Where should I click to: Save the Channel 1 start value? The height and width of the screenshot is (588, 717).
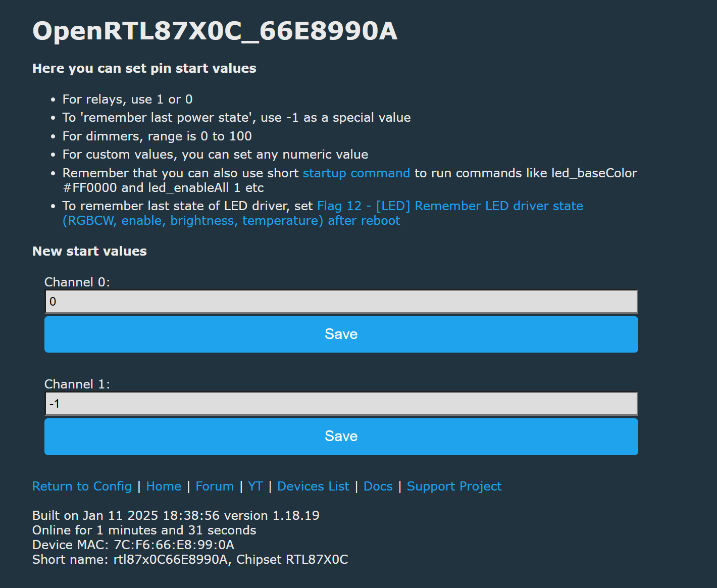[341, 436]
